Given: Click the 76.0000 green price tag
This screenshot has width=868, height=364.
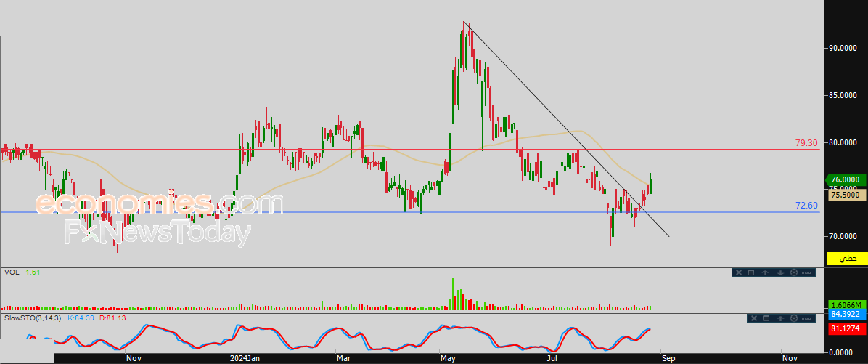Looking at the screenshot, I should (x=844, y=179).
